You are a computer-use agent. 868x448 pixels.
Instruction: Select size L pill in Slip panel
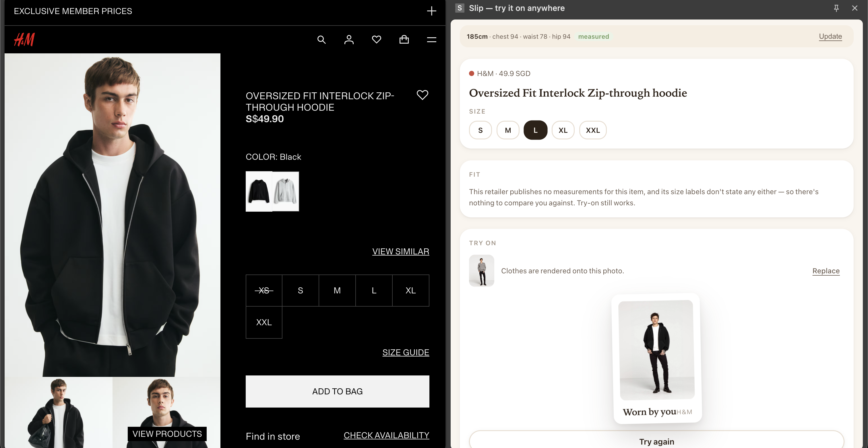pos(535,130)
